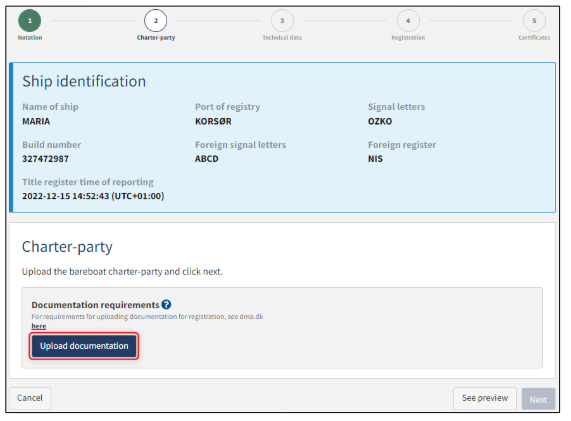
Task: Click the Upload documentation button
Action: [84, 346]
